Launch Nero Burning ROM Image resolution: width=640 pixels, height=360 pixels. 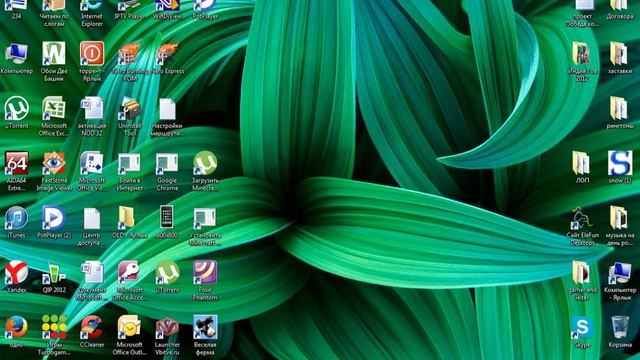(x=130, y=61)
